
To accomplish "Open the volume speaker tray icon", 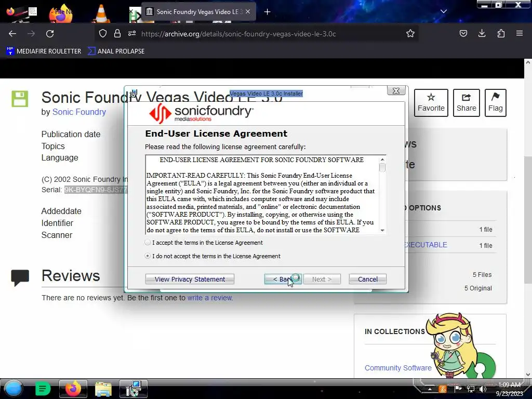I will point(483,389).
